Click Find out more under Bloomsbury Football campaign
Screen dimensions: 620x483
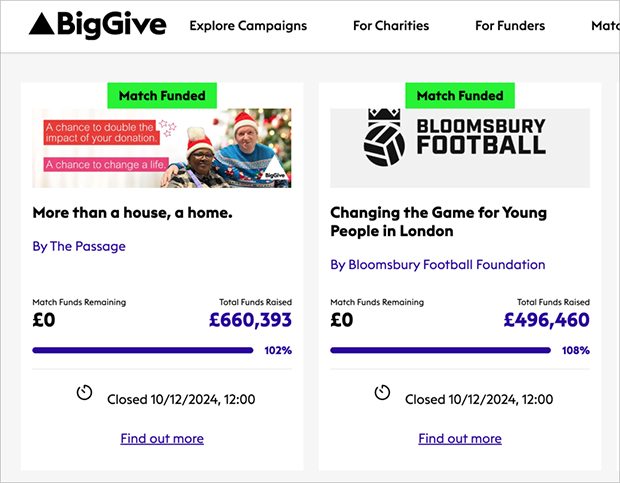click(460, 438)
